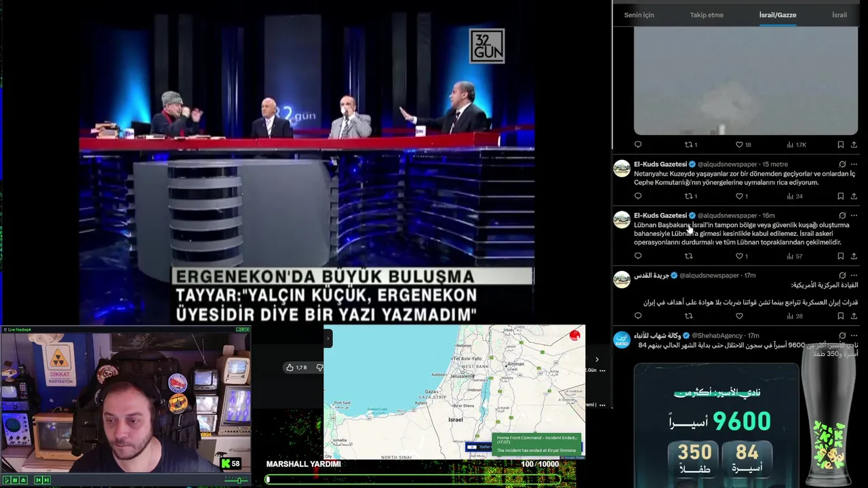Like the YouTube video showing 1,7 B
The width and height of the screenshot is (868, 488).
pos(296,367)
